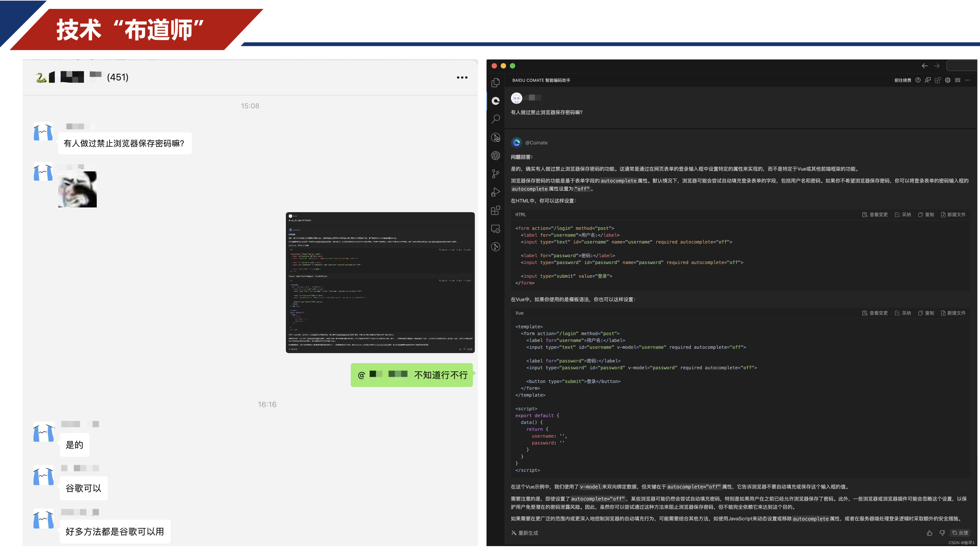Open the Extensions blocks icon in activity bar

[x=495, y=210]
